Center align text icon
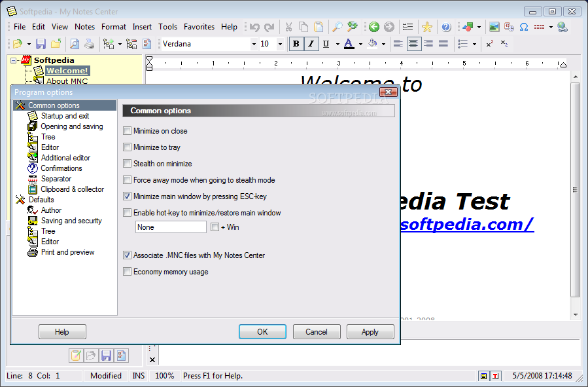Image resolution: width=588 pixels, height=387 pixels. (x=413, y=44)
